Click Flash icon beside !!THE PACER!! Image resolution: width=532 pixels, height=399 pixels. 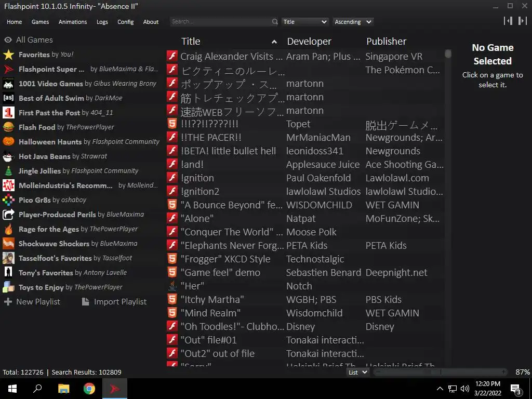[x=172, y=137]
